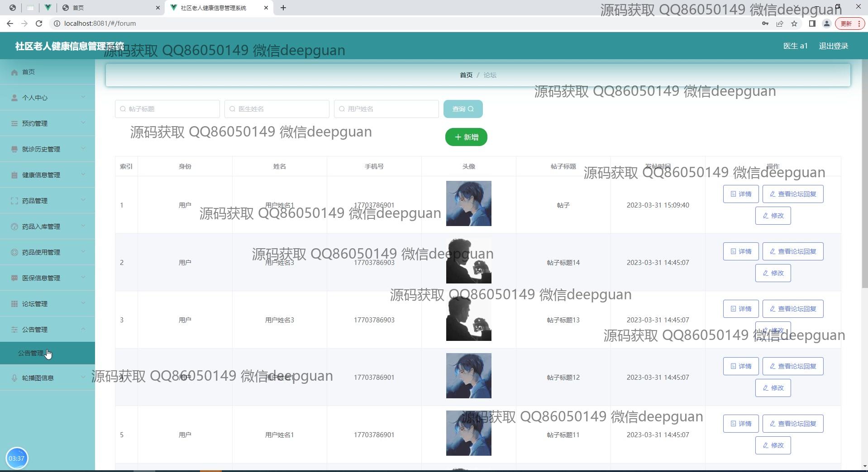
Task: Click the 退出登录 link
Action: [x=833, y=46]
